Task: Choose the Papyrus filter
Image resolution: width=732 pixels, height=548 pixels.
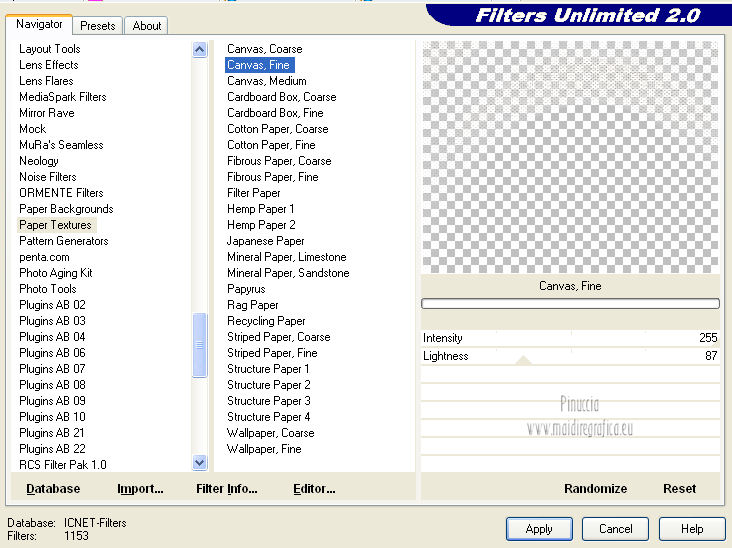Action: 246,289
